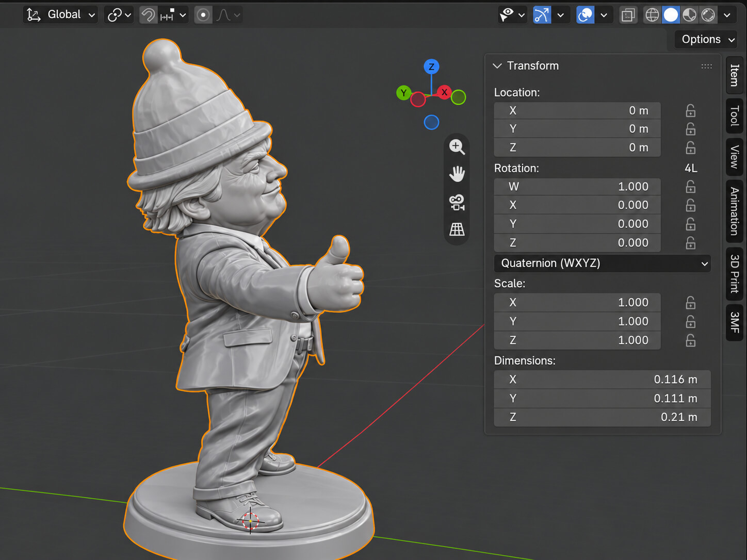The width and height of the screenshot is (747, 560).
Task: Click the green Y axis gizmo handle
Action: coord(403,93)
